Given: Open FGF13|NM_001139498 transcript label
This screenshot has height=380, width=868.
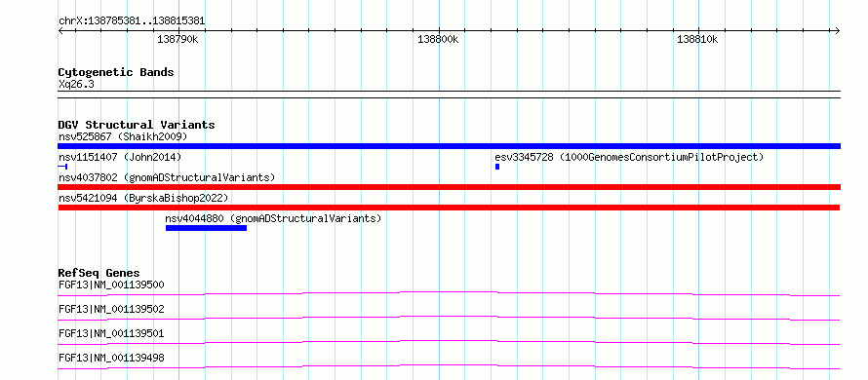Looking at the screenshot, I should 111,358.
